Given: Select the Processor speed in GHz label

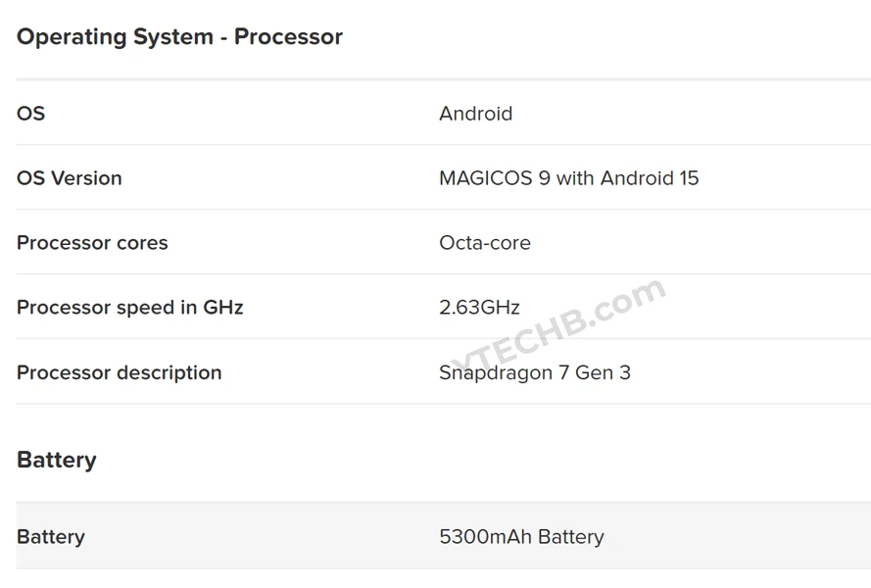Looking at the screenshot, I should 129,308.
